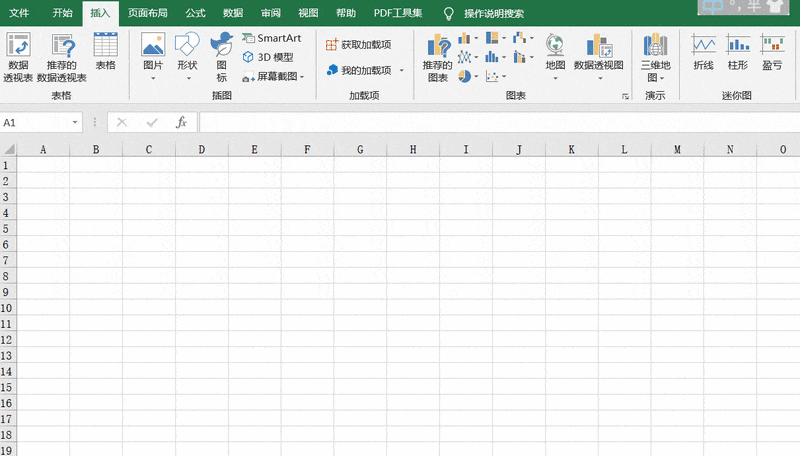Click the insert function fx icon

coord(181,122)
